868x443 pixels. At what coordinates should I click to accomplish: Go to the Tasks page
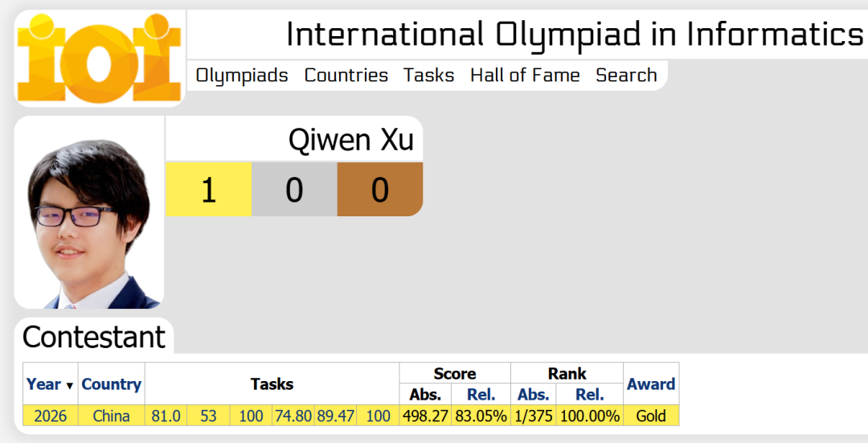point(428,76)
